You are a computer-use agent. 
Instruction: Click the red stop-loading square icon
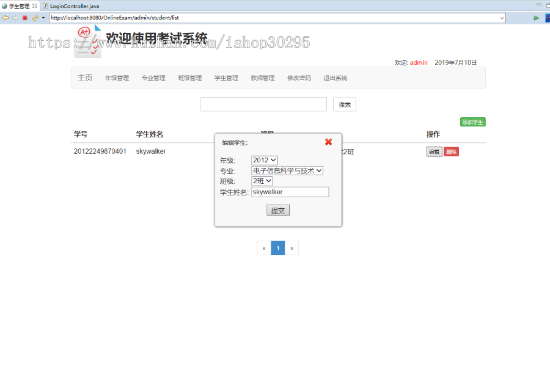coord(24,18)
